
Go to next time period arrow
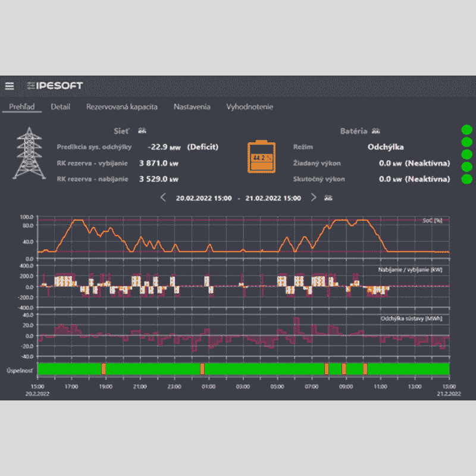coord(314,198)
